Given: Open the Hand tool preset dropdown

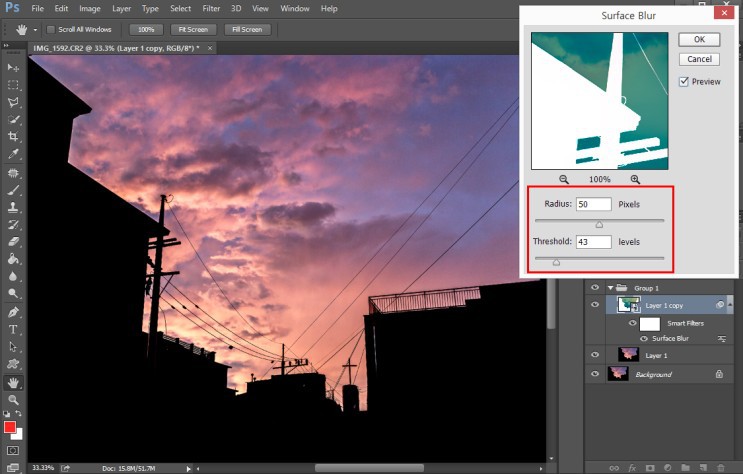Looking at the screenshot, I should click(35, 30).
